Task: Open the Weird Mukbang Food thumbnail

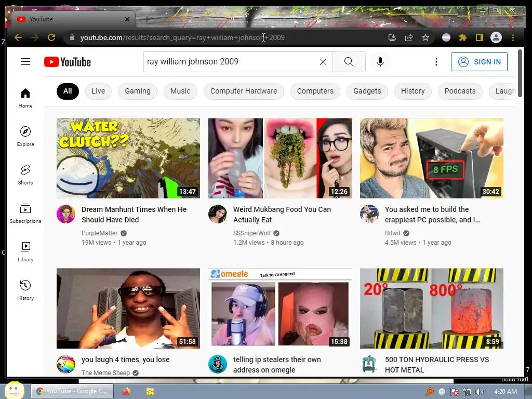Action: 280,158
